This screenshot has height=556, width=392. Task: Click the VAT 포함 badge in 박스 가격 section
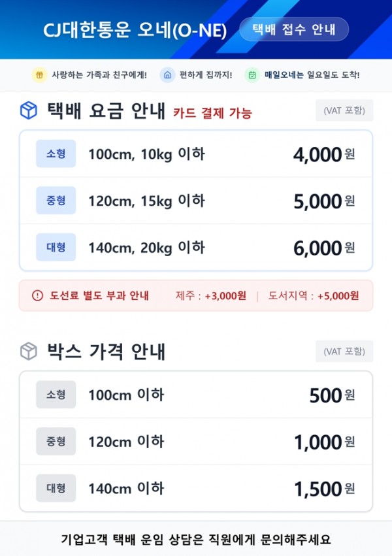click(x=344, y=351)
